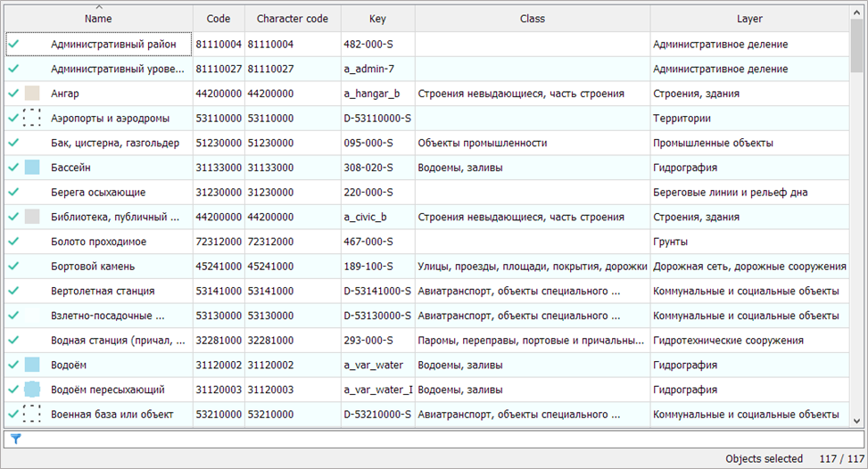Click the blue symbol icon for Бассейн

tap(32, 167)
